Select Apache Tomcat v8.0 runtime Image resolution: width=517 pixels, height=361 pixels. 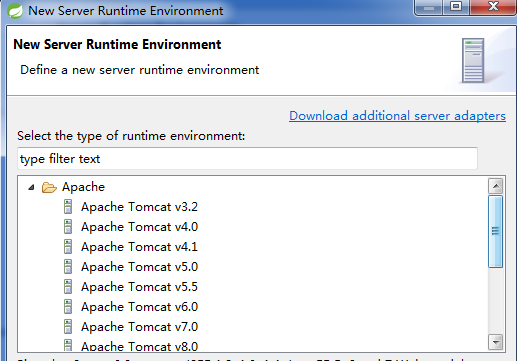[x=139, y=346]
